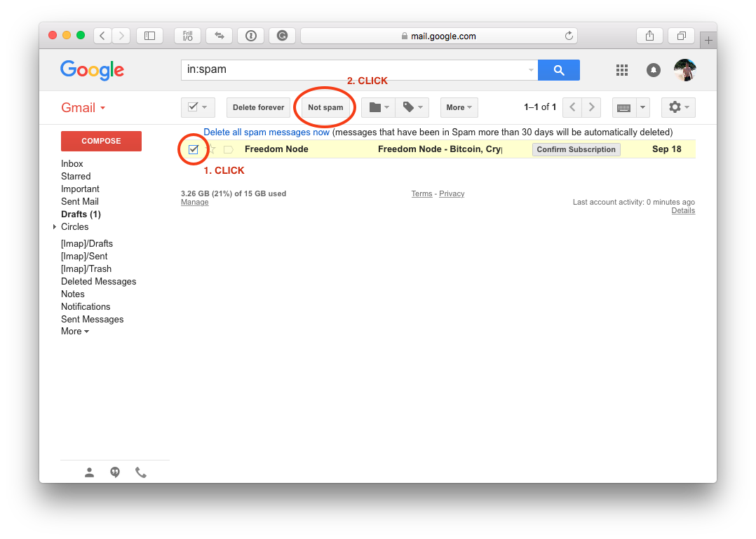This screenshot has width=756, height=539.
Task: Mark Freedom Node message as important
Action: point(229,149)
